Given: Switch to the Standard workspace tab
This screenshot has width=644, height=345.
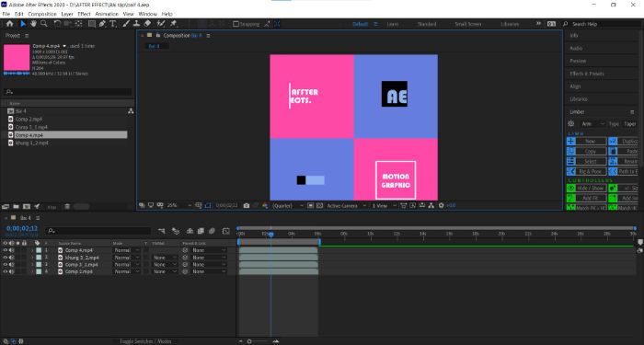Looking at the screenshot, I should coord(427,24).
